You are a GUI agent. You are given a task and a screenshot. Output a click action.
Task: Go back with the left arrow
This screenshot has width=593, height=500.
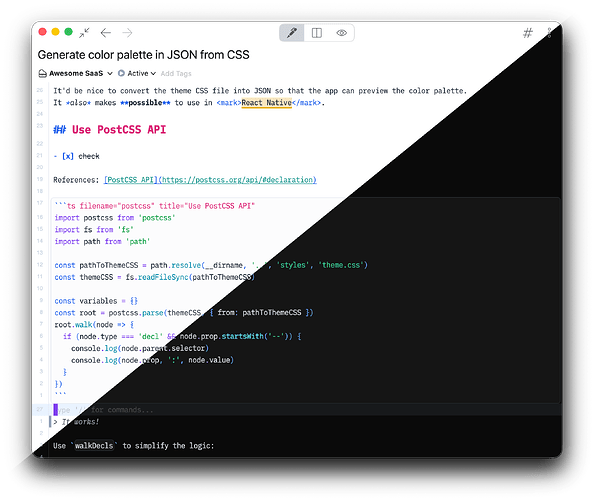pos(106,33)
